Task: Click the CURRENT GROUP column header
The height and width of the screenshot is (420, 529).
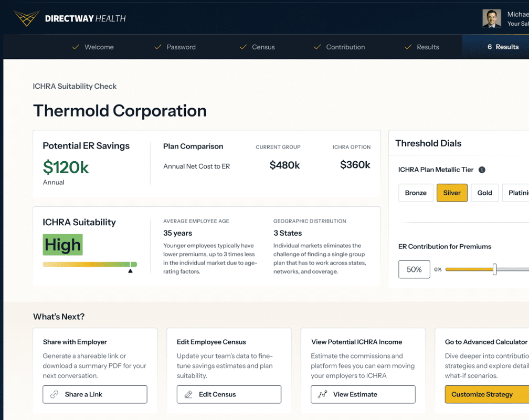Action: click(x=278, y=147)
